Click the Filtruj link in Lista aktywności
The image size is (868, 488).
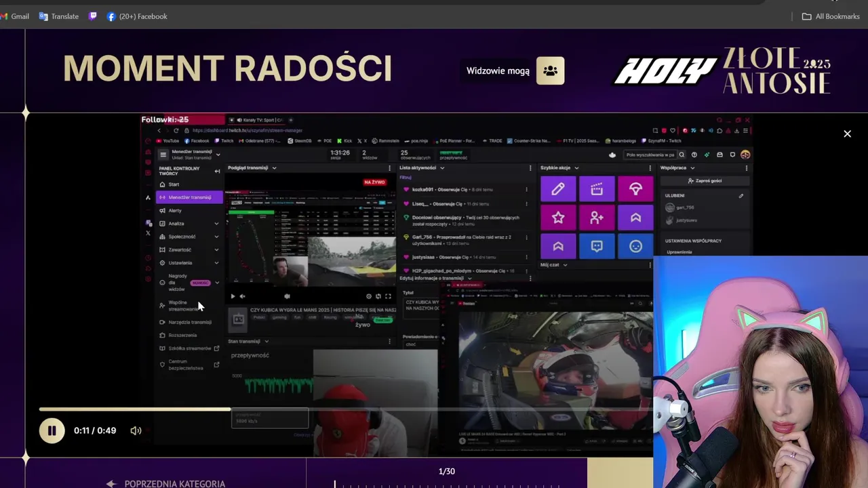click(x=406, y=178)
